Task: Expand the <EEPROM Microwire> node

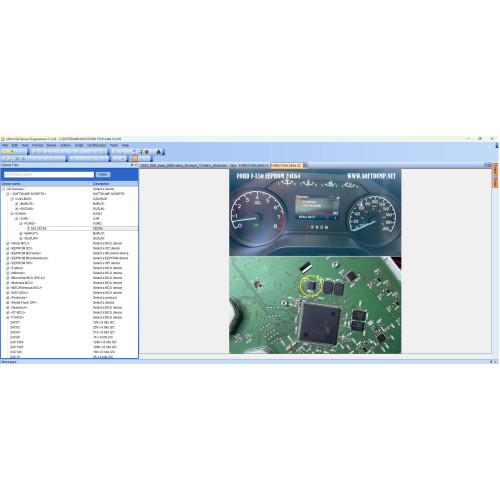Action: coord(8,253)
